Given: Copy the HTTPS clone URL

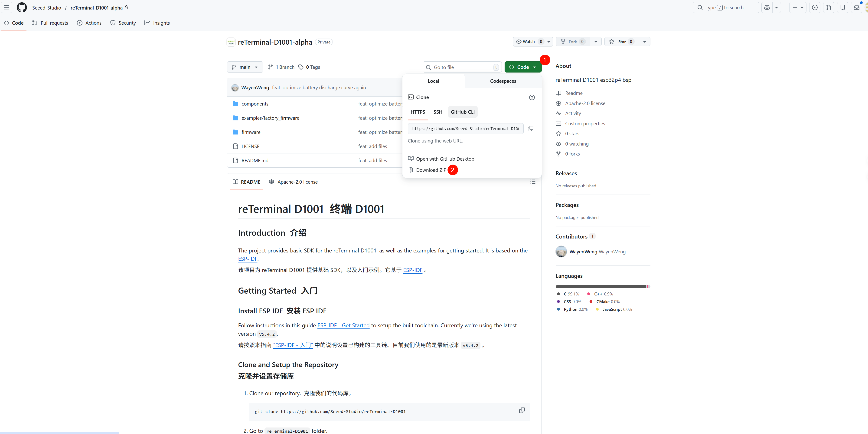Looking at the screenshot, I should [x=530, y=129].
